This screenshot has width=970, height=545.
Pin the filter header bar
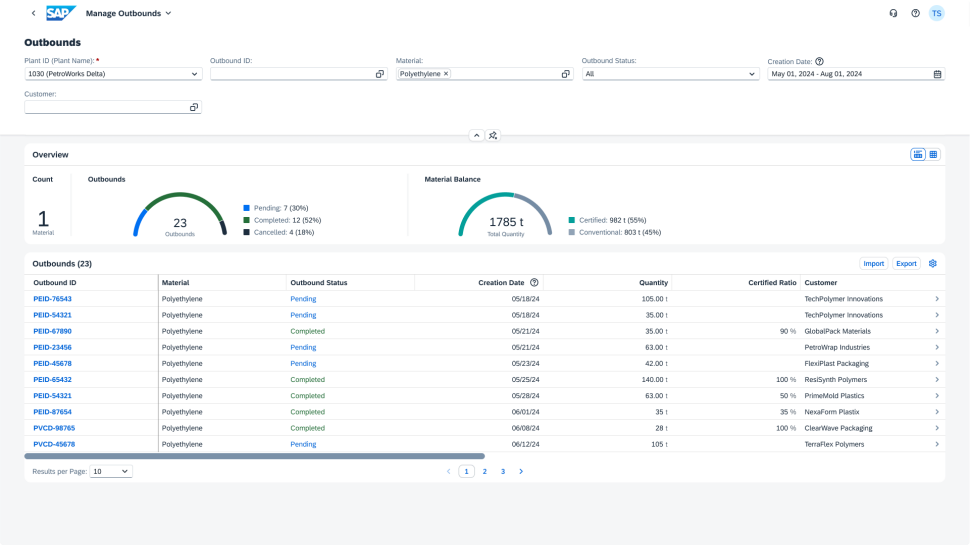[493, 135]
